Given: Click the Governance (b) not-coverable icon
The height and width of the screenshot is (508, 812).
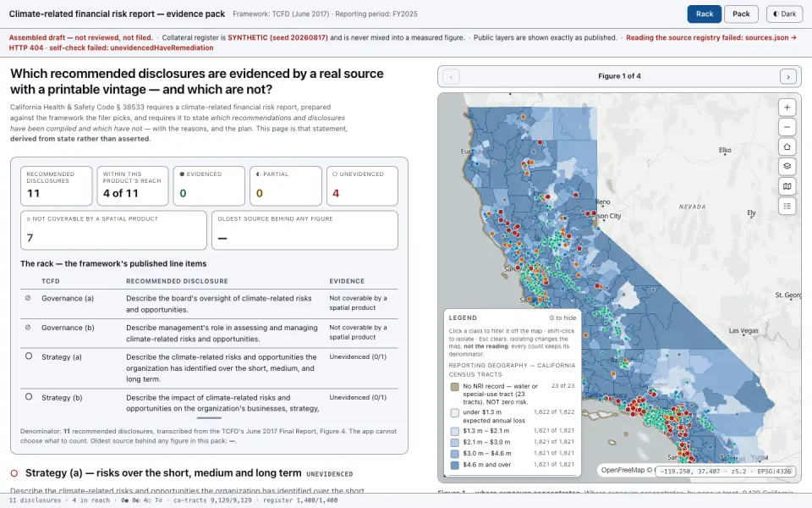Looking at the screenshot, I should [28, 328].
